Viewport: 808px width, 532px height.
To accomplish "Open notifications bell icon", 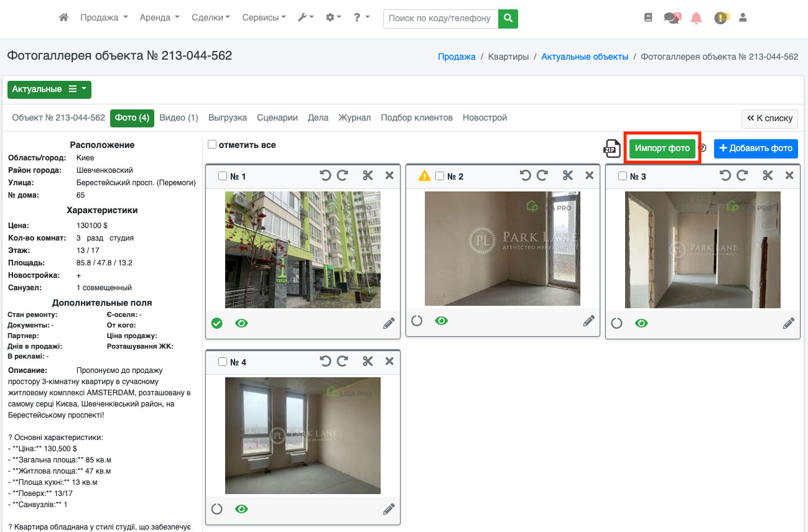I will click(696, 18).
